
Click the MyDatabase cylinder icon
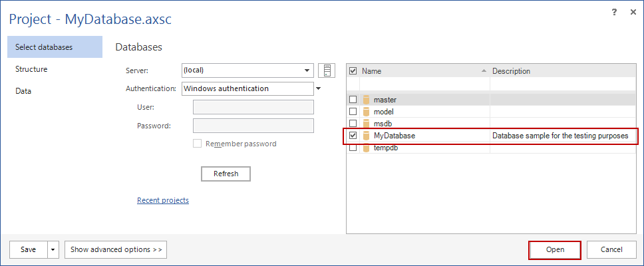point(365,136)
